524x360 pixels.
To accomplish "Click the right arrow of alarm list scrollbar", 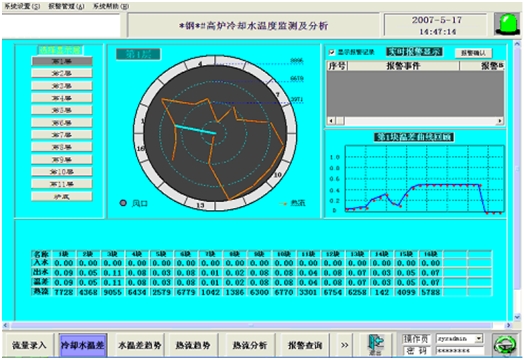I will pyautogui.click(x=500, y=121).
